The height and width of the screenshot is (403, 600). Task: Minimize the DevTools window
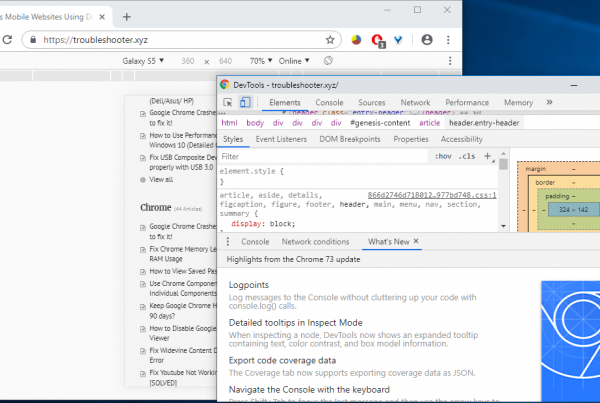pyautogui.click(x=574, y=85)
